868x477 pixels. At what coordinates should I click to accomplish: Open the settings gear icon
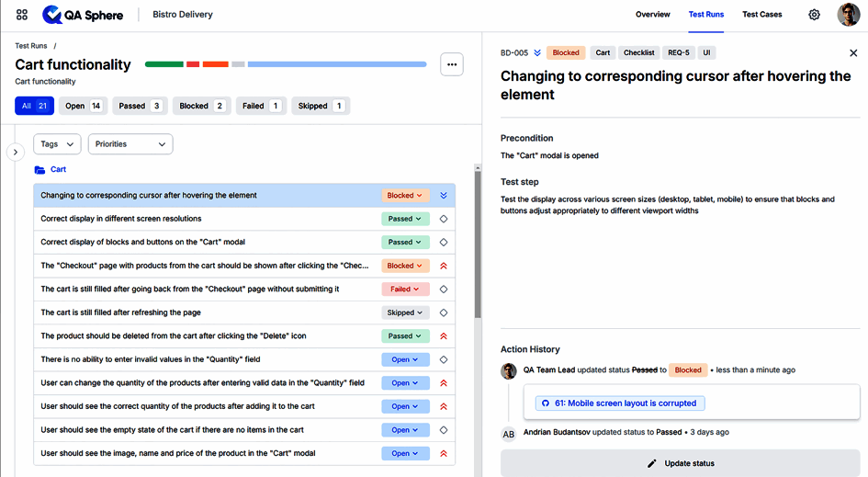[814, 15]
